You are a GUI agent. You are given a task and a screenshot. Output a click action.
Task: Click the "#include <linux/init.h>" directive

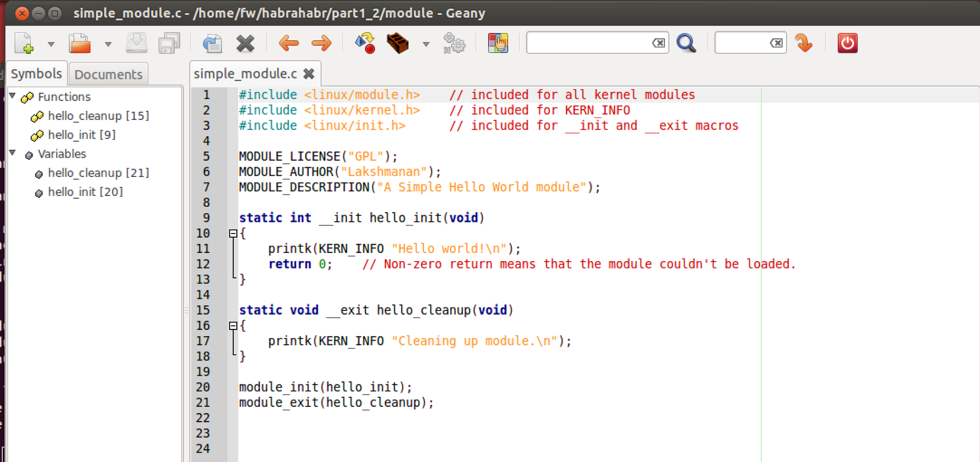(x=322, y=125)
